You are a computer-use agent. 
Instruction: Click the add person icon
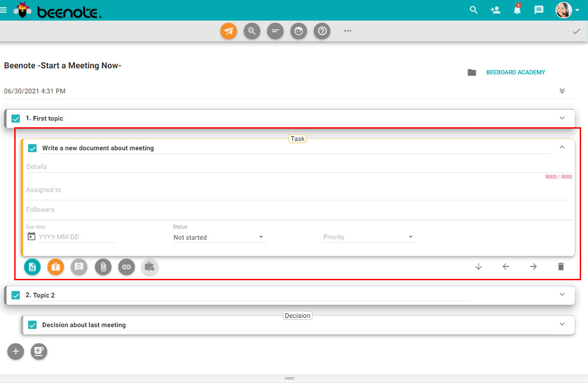pyautogui.click(x=495, y=10)
